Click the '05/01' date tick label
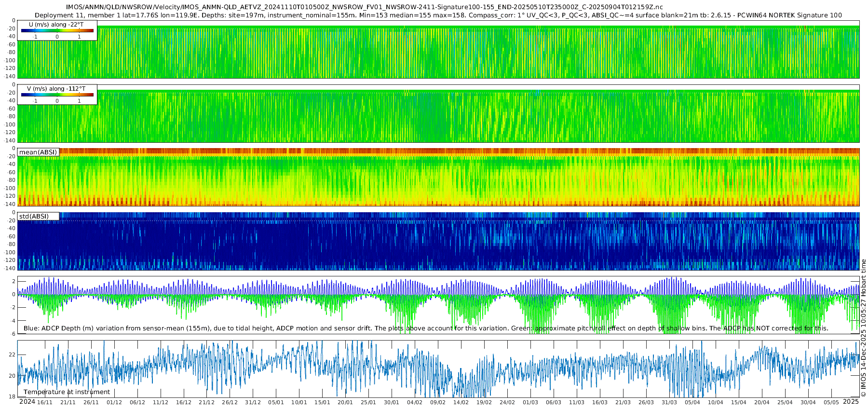This screenshot has width=868, height=410. 276,402
